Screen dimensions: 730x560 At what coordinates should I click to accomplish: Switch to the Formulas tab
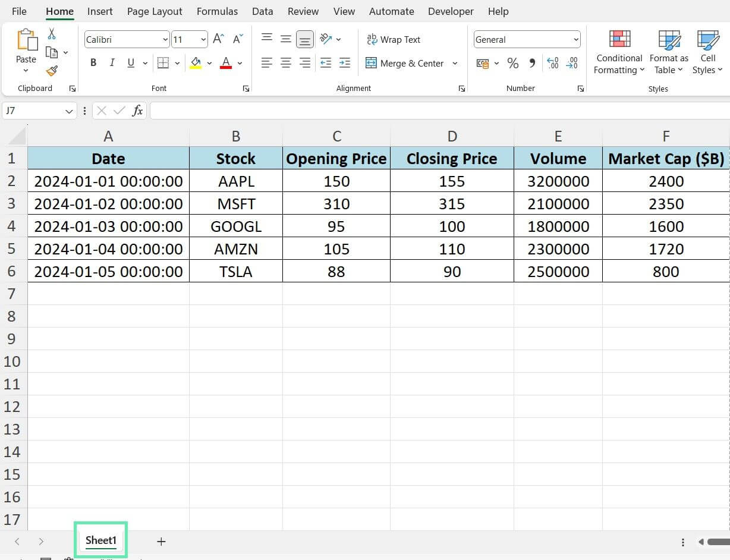pyautogui.click(x=217, y=11)
